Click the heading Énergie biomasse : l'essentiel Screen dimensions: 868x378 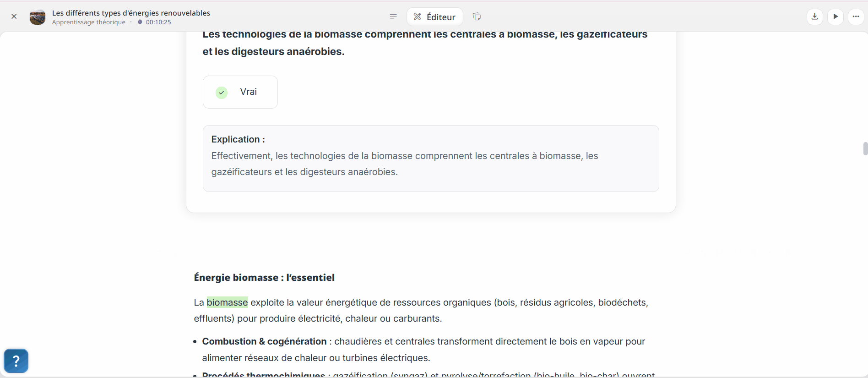264,278
